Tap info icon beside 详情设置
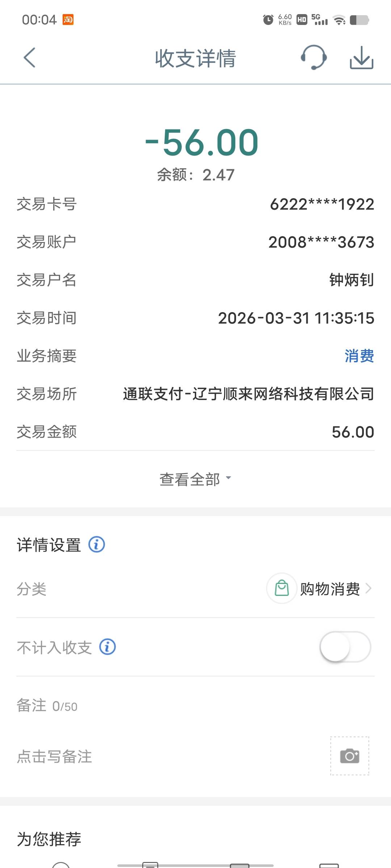 tap(97, 544)
